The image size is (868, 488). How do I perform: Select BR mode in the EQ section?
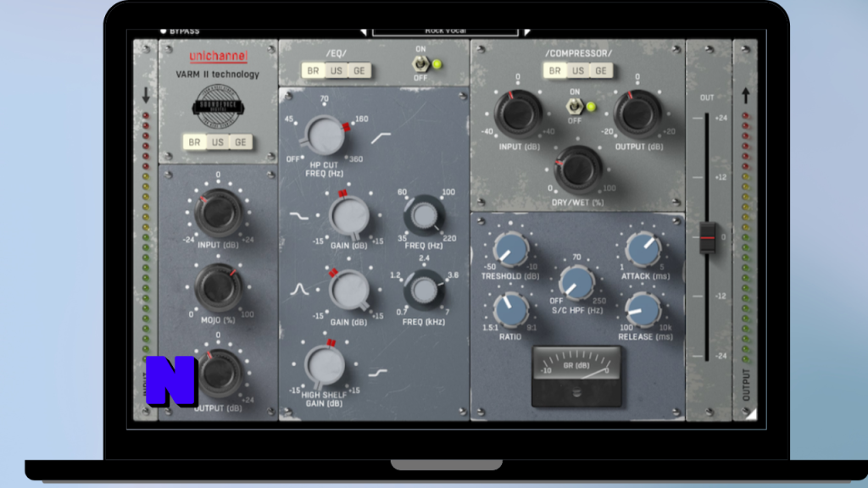click(313, 71)
